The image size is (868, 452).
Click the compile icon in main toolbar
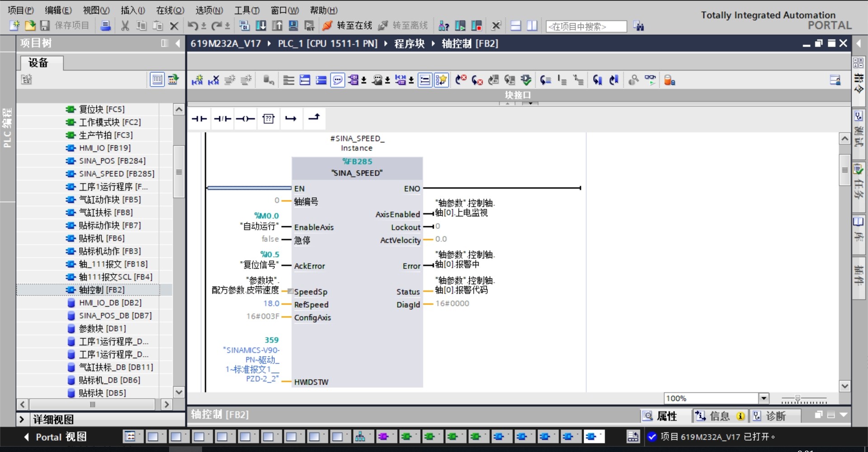tap(245, 26)
